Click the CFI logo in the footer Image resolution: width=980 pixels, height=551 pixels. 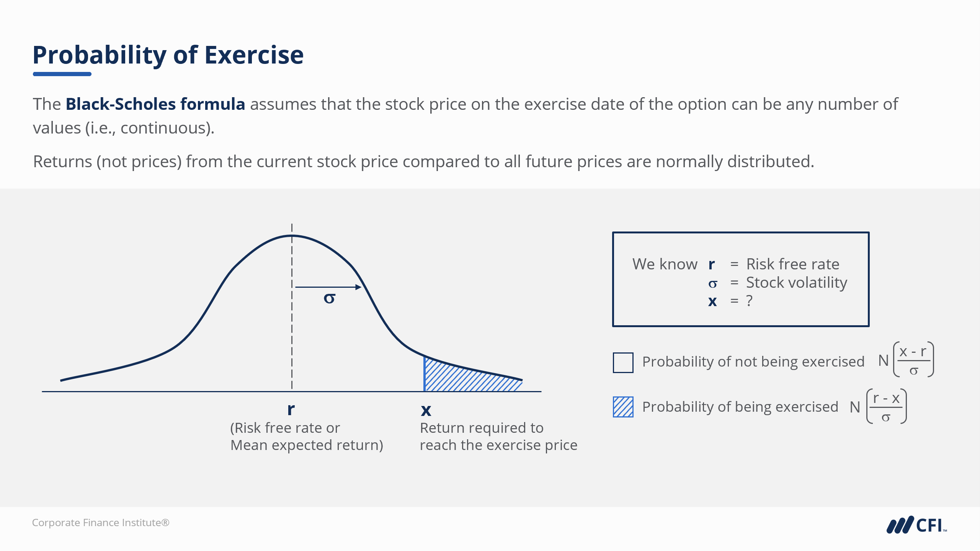916,525
